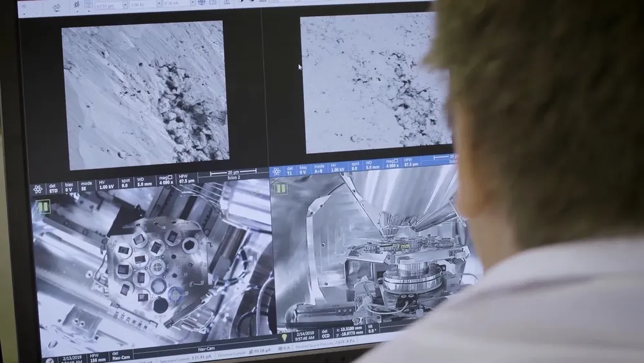Click the light bulb icon in CCD databar
This screenshot has height=363, width=644.
click(x=283, y=337)
